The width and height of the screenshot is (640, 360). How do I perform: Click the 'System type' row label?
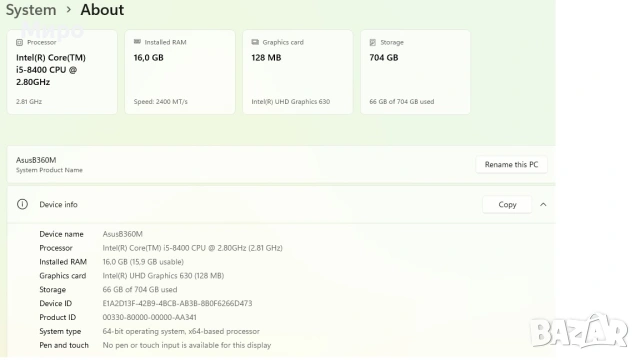point(60,331)
